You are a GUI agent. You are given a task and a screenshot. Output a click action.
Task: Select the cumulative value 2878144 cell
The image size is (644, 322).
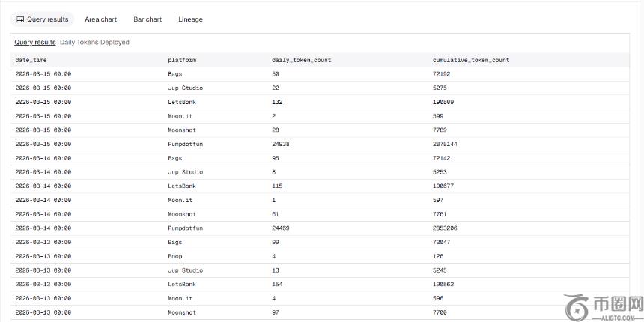click(x=445, y=144)
